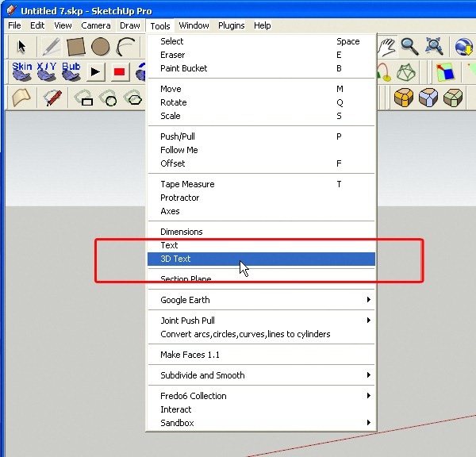
Task: Click the green beveled cube icon
Action: click(x=453, y=98)
